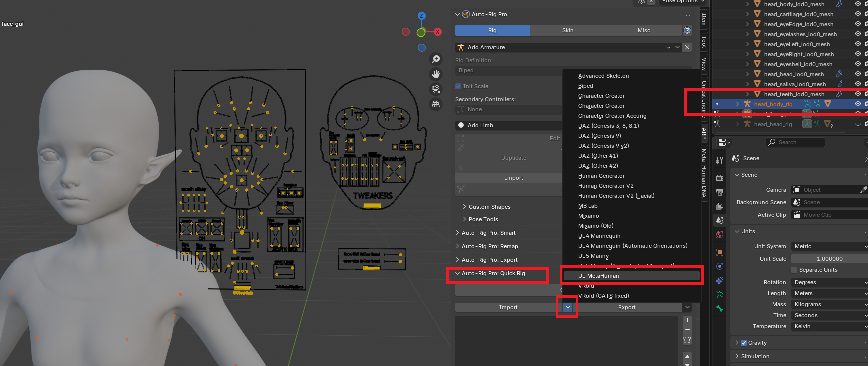Click the Add Limb button
This screenshot has width=868, height=366.
[x=480, y=125]
